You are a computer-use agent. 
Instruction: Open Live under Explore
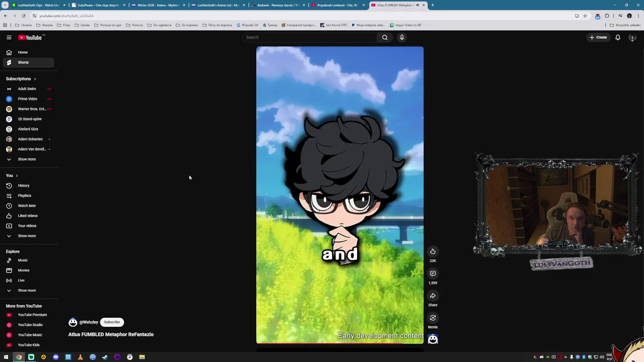(28, 281)
